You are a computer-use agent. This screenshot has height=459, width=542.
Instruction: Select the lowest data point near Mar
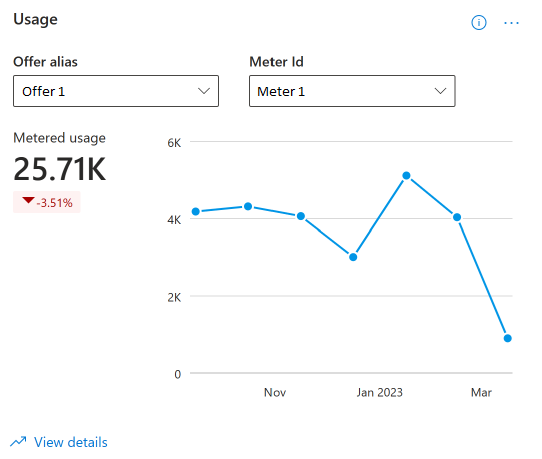click(507, 338)
